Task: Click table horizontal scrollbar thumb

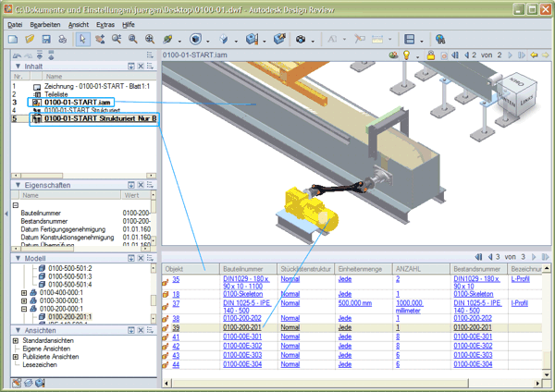Action: [320, 383]
